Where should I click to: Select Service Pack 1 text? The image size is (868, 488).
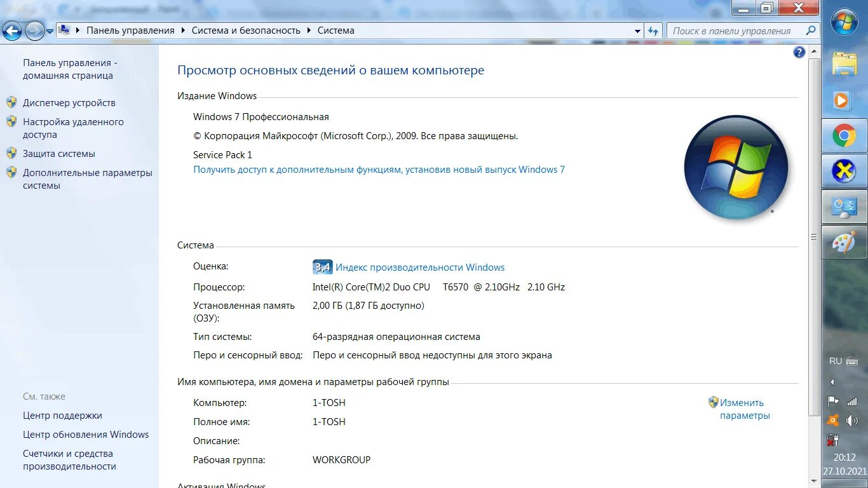pyautogui.click(x=222, y=154)
